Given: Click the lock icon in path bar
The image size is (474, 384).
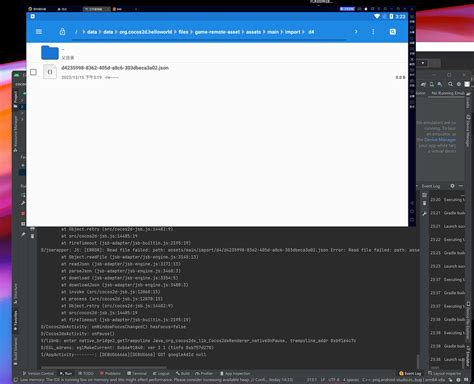Looking at the screenshot, I should click(x=62, y=32).
